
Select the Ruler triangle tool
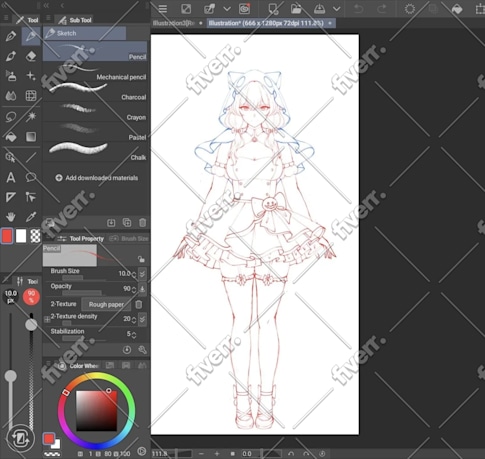[11, 197]
